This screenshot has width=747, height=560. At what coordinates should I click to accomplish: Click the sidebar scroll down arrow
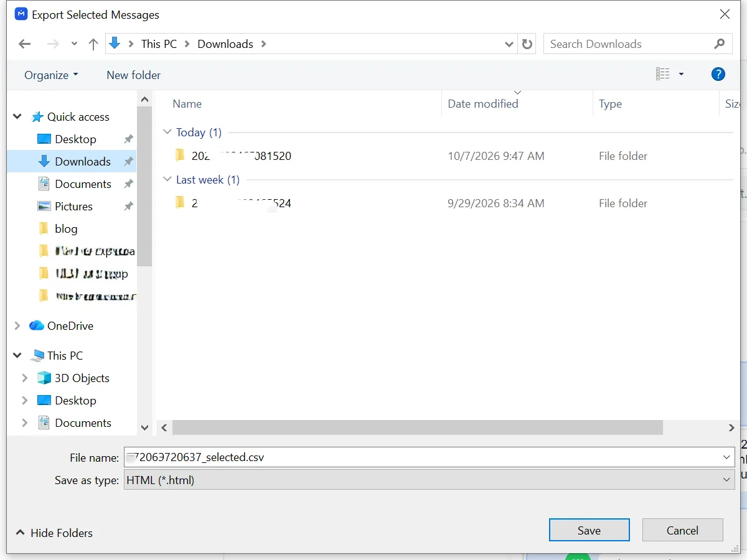tap(144, 428)
